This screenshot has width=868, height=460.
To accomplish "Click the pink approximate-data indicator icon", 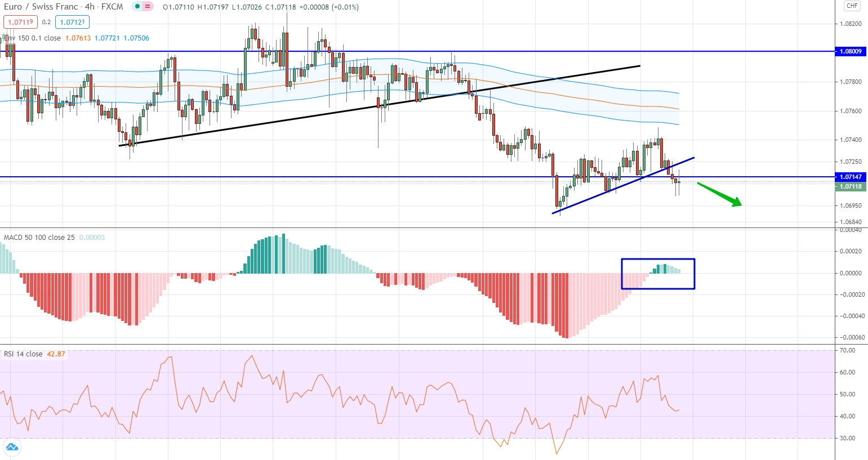I will (148, 7).
